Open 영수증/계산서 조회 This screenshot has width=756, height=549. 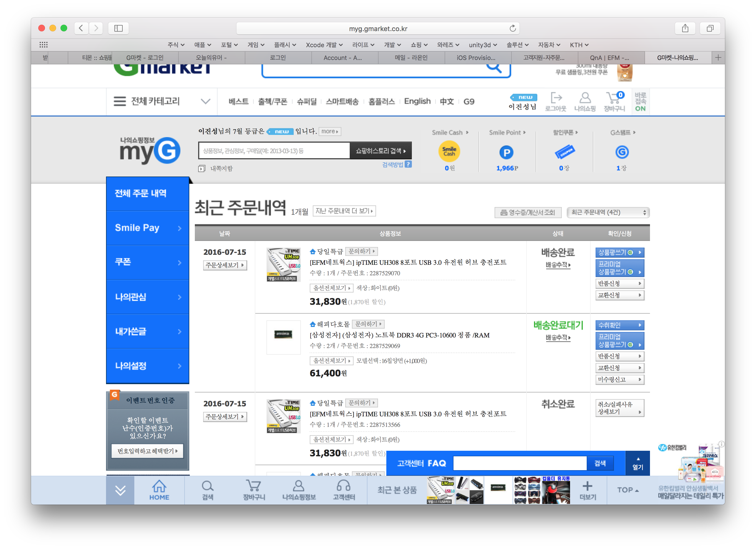tap(528, 212)
